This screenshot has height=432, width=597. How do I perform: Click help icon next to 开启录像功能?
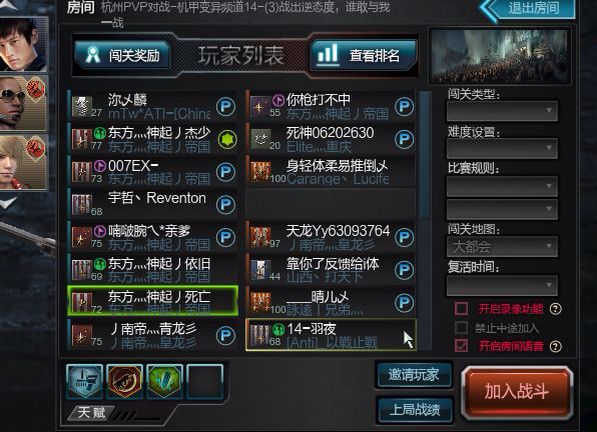tap(555, 309)
